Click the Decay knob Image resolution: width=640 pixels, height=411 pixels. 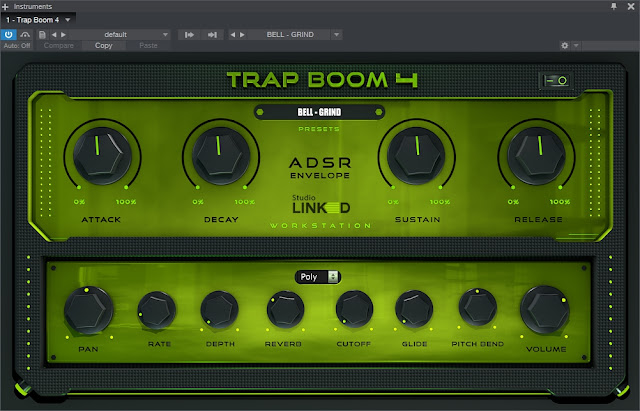[221, 156]
